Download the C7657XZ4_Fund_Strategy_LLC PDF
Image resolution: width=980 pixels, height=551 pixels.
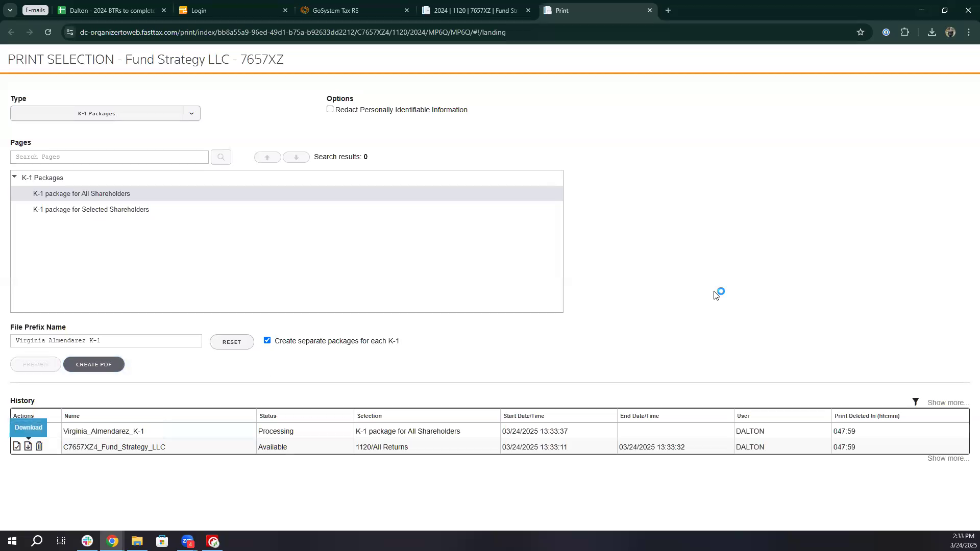click(x=28, y=446)
